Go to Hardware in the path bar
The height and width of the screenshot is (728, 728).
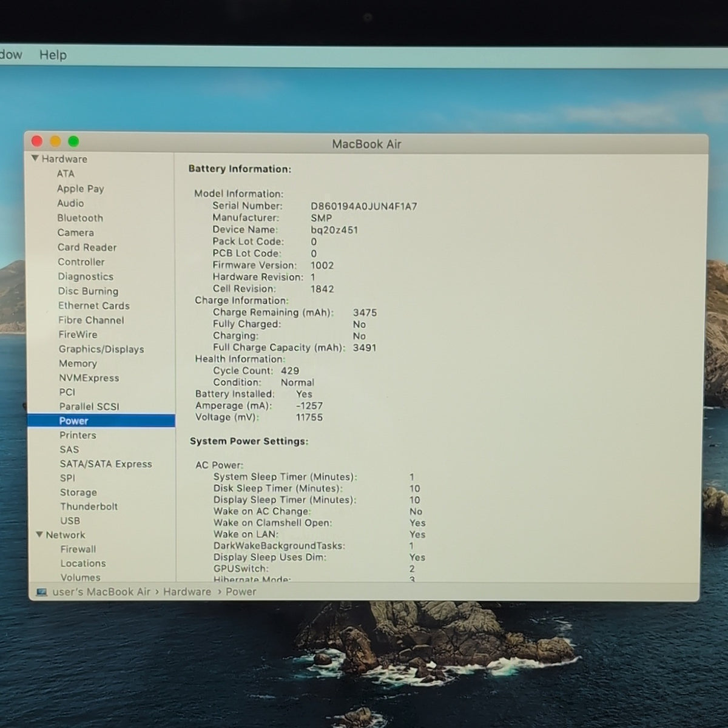187,592
